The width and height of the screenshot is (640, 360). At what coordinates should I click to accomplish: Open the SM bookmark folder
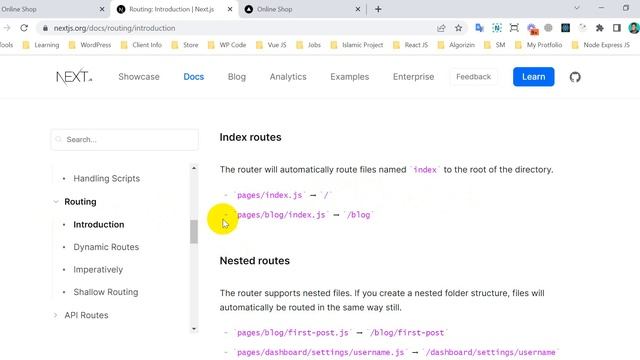(x=494, y=45)
